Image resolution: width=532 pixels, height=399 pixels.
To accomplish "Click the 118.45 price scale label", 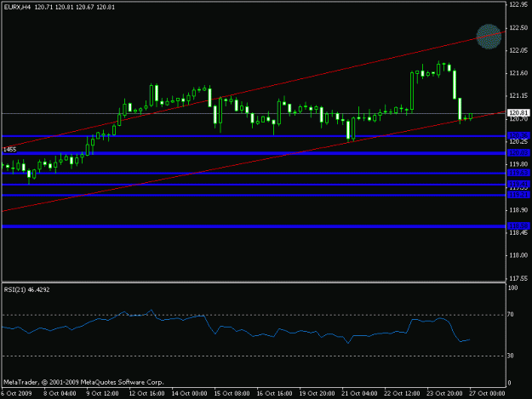I will [x=518, y=232].
